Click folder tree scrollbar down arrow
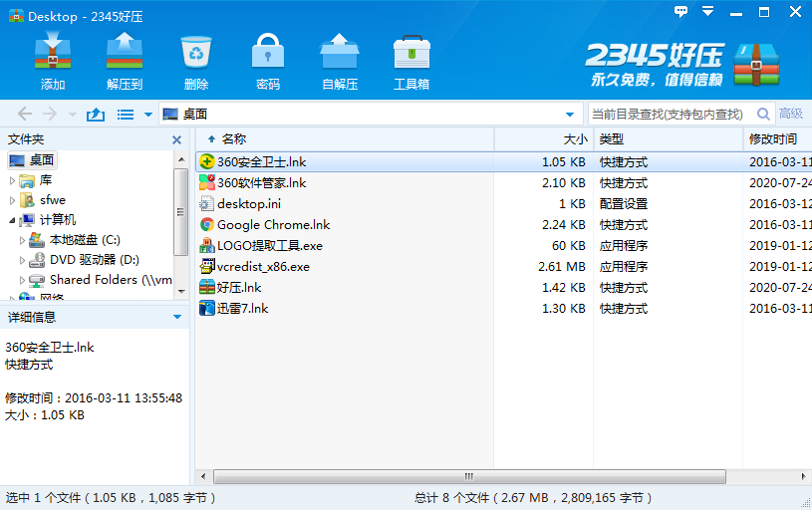 181,292
